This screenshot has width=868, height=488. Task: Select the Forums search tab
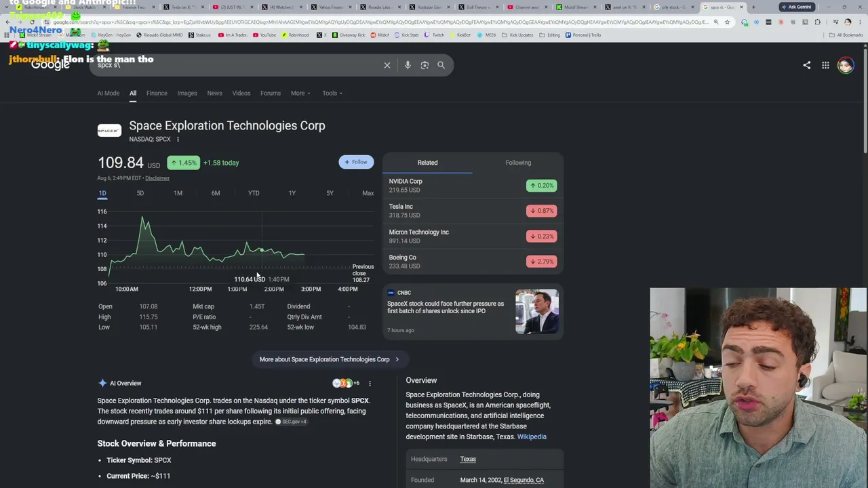[x=271, y=94]
